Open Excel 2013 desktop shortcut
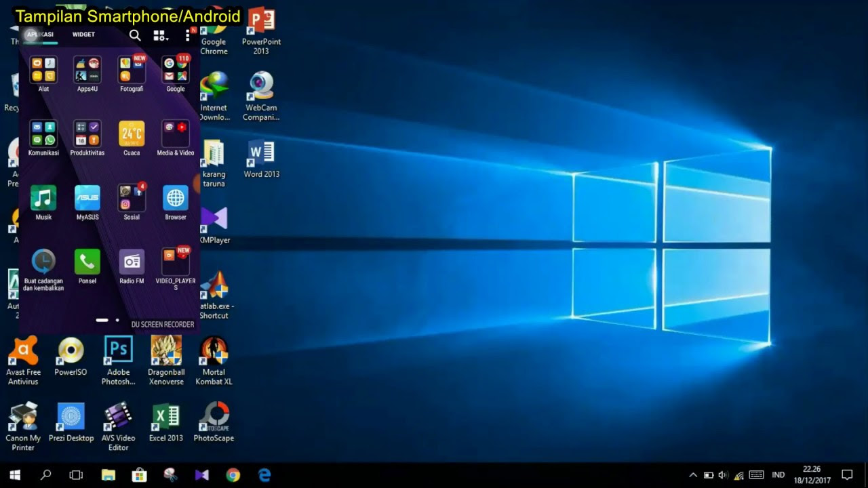Screen dimensions: 868x488 [x=166, y=423]
